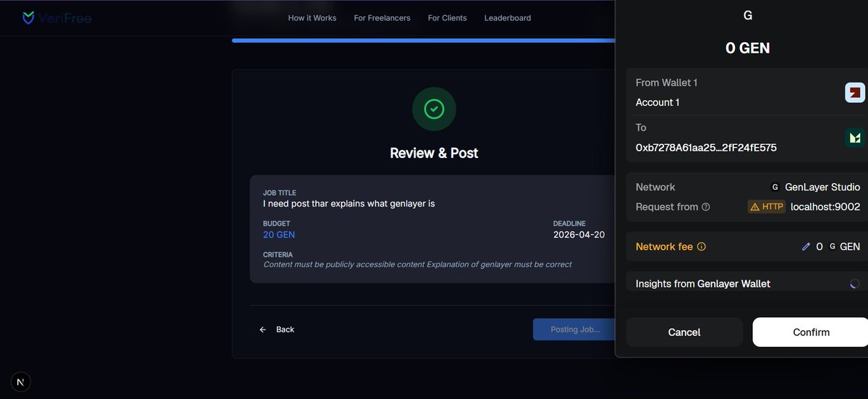
Task: Open For Freelancers page
Action: click(x=382, y=18)
